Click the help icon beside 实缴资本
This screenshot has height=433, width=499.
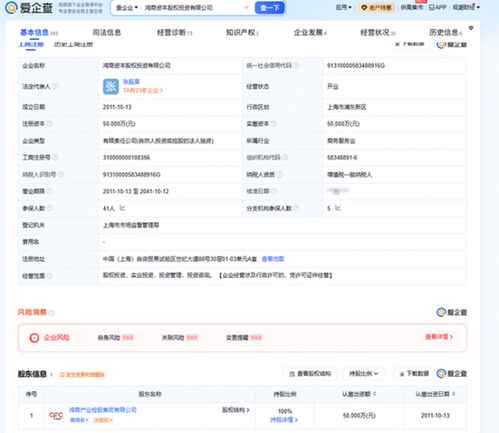(x=274, y=124)
